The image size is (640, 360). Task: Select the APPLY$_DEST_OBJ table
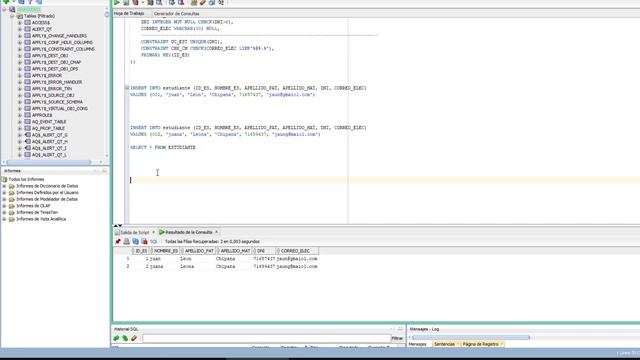pyautogui.click(x=50, y=56)
